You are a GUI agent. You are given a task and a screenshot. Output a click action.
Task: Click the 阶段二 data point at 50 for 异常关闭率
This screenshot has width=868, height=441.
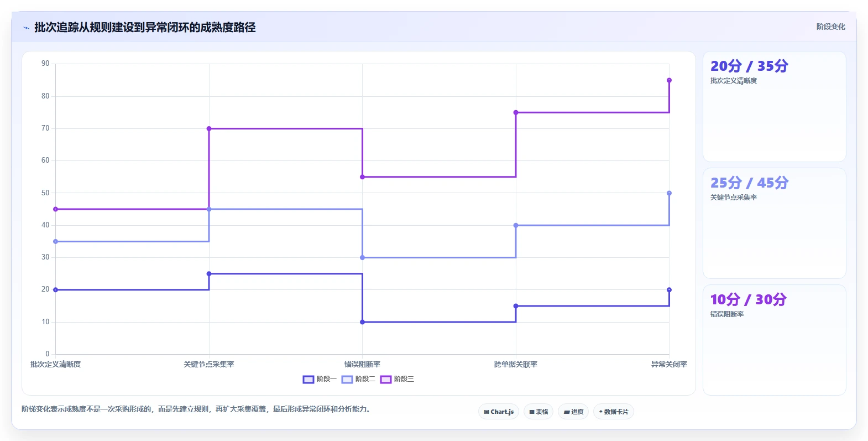669,193
